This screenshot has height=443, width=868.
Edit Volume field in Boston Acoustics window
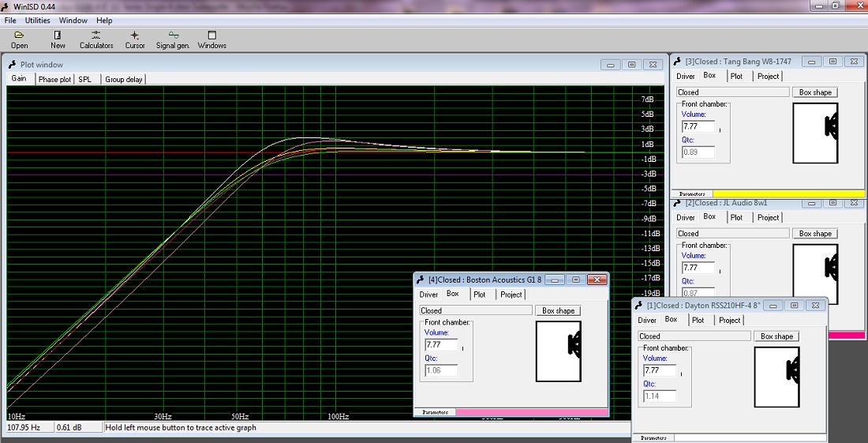click(x=441, y=344)
